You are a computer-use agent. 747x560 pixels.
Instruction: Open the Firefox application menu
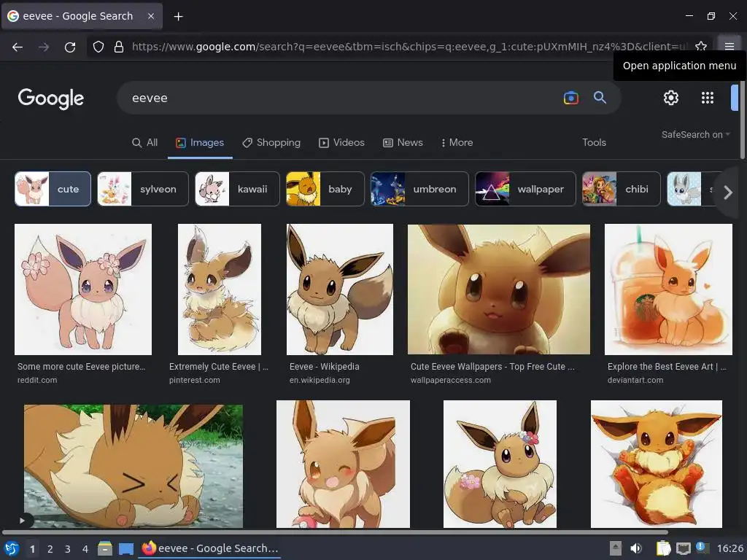click(x=729, y=46)
